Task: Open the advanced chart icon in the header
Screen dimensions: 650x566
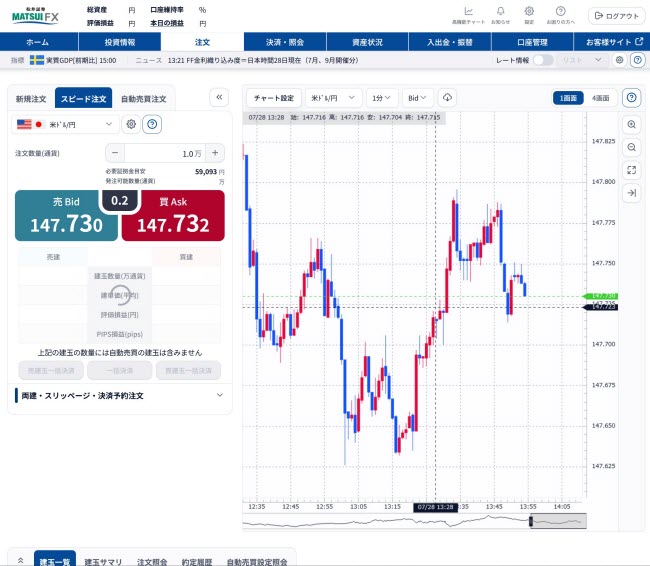Action: (468, 15)
